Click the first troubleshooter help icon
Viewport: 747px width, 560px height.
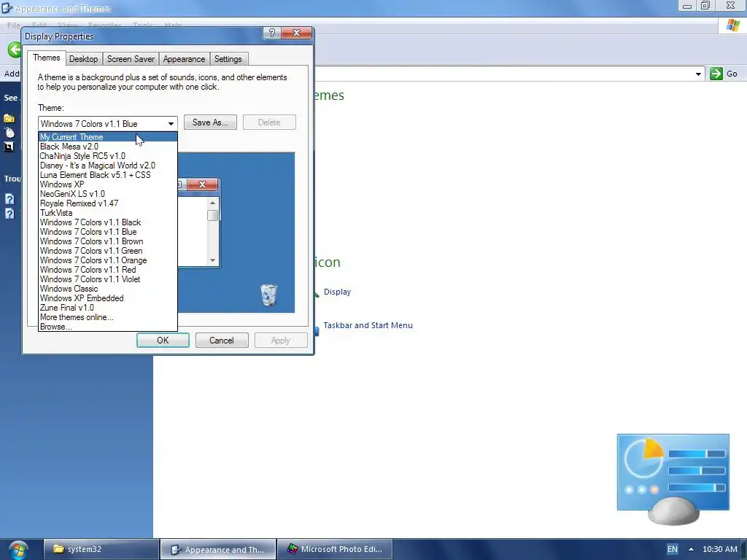[9, 199]
